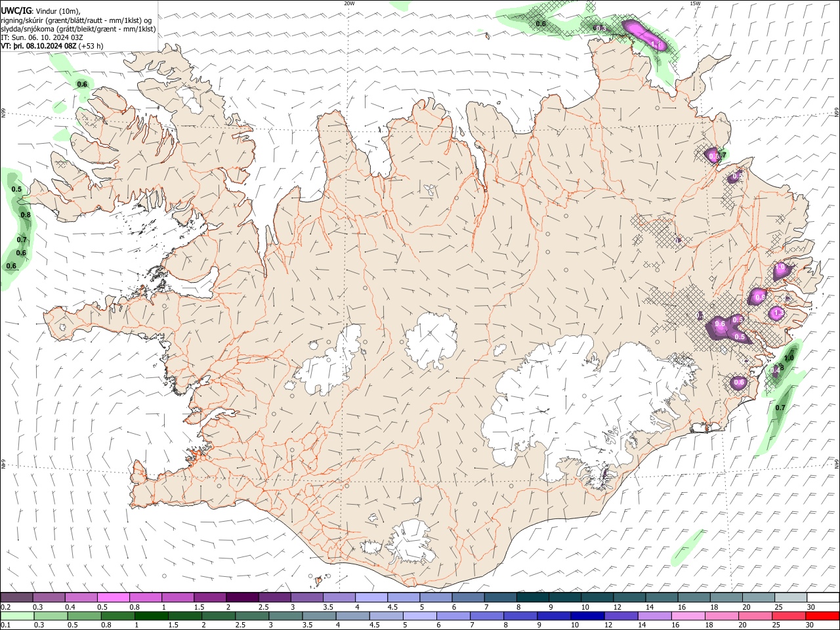Click the green 1.0 value off southeast coast
The height and width of the screenshot is (630, 840).
(x=789, y=358)
